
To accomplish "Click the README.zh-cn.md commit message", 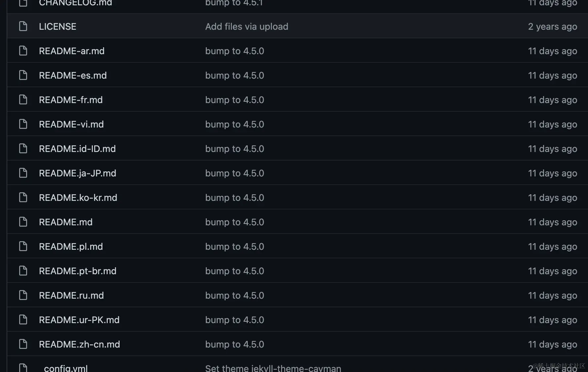I will pyautogui.click(x=235, y=344).
